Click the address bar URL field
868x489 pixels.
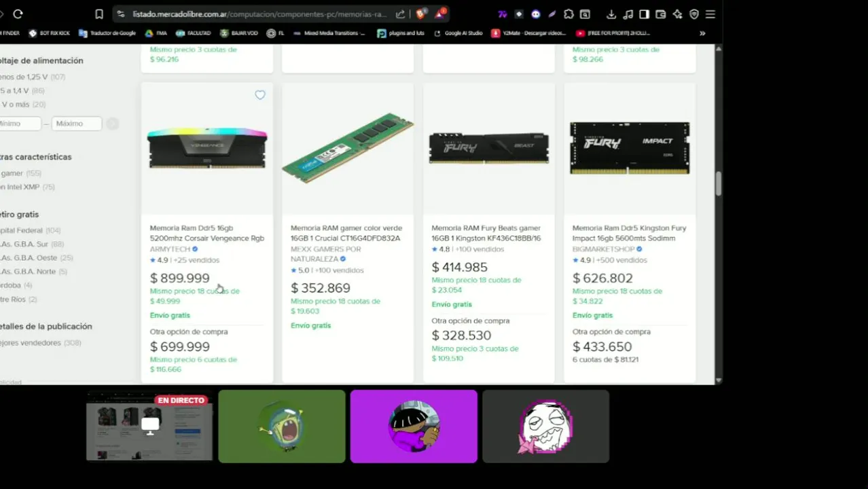click(259, 14)
